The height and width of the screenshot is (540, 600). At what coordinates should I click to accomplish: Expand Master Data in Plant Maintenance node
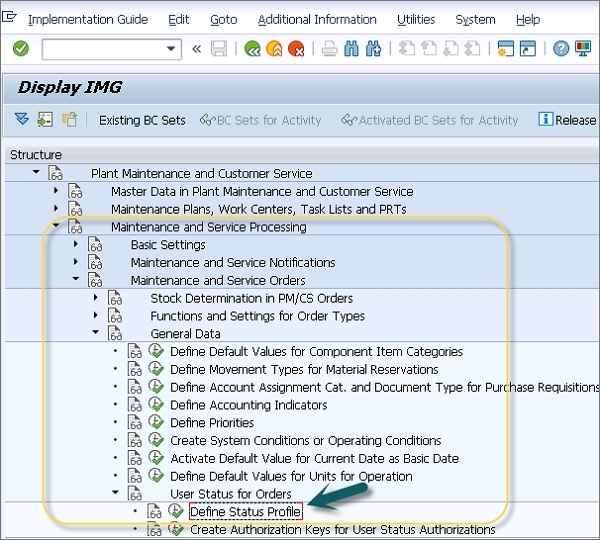click(56, 190)
